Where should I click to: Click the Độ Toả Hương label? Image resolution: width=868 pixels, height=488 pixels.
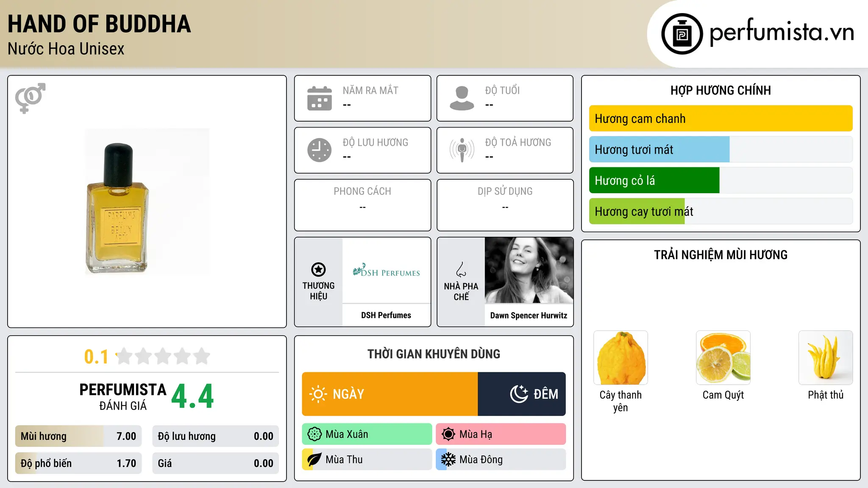pos(518,142)
